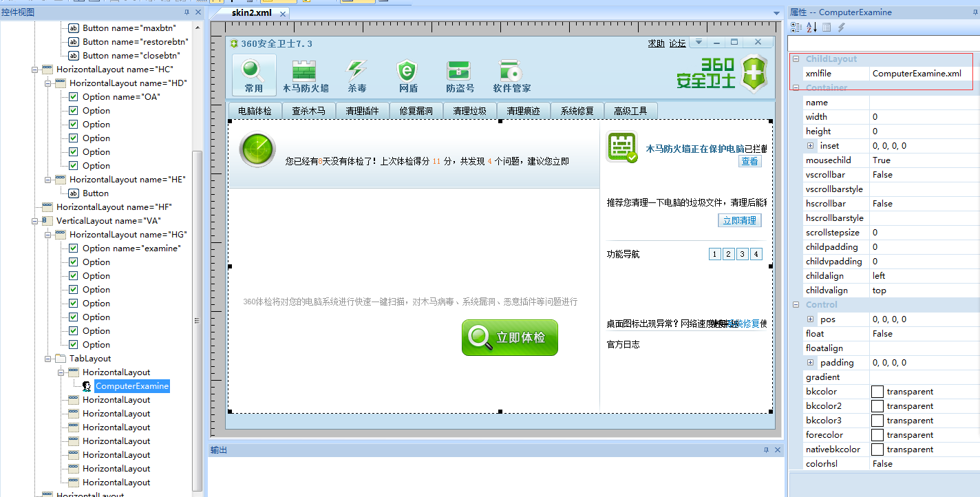Open the 求助 link
The height and width of the screenshot is (497, 980).
coord(657,42)
